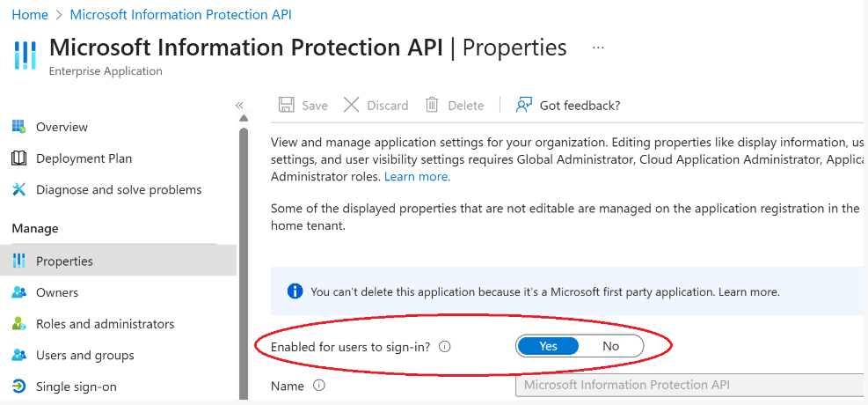Click the sidebar vertical scrollbar thumb
Image resolution: width=868 pixels, height=405 pixels.
pos(243,263)
